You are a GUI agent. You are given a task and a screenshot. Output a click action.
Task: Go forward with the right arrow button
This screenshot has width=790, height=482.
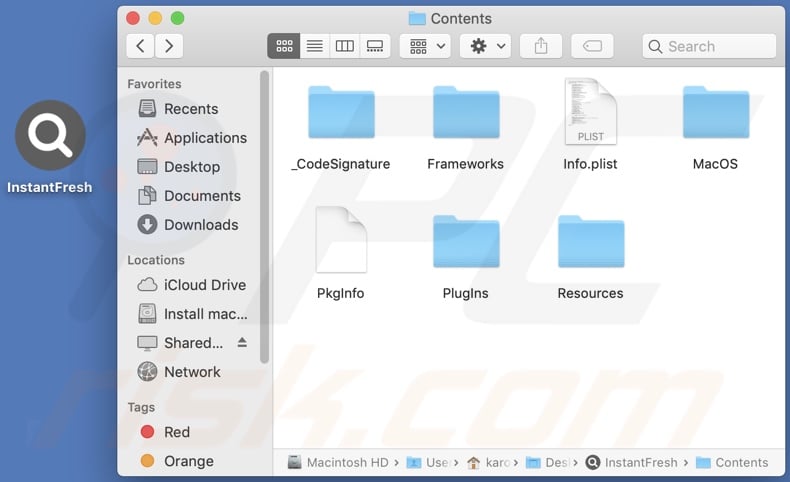pos(169,46)
